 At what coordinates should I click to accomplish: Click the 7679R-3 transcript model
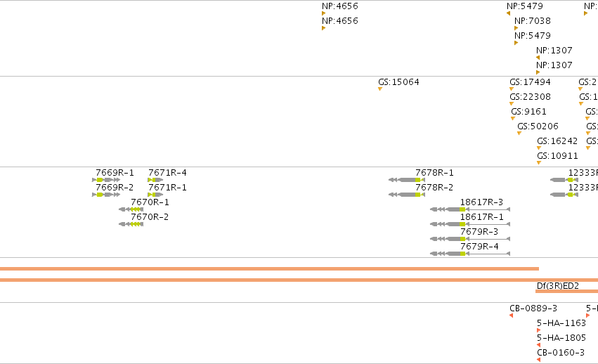click(x=470, y=239)
